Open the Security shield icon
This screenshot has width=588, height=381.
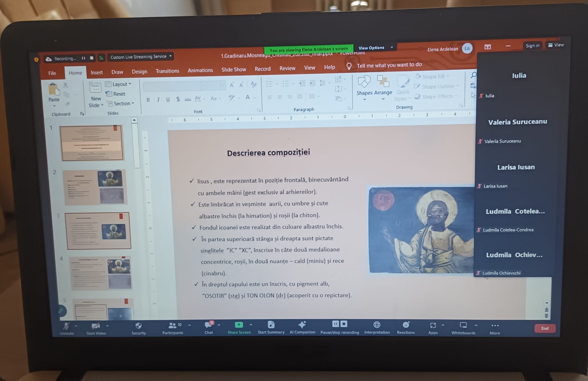tap(138, 325)
